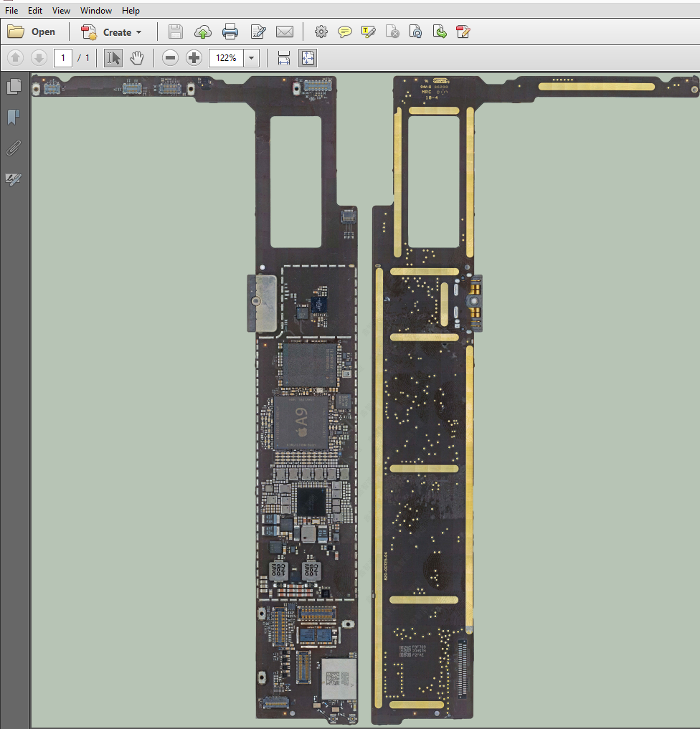
Task: Open the Bookmarks side panel
Action: point(14,117)
